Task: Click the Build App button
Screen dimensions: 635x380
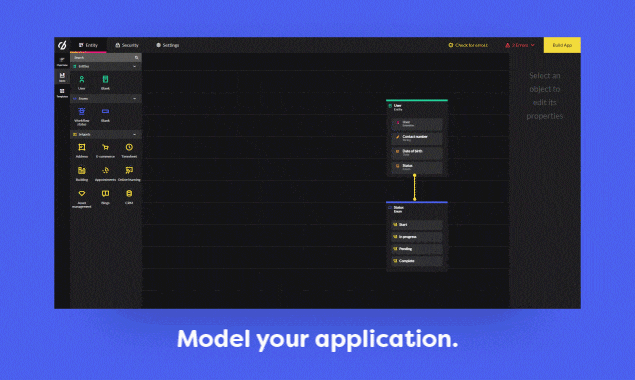Action: pyautogui.click(x=562, y=45)
